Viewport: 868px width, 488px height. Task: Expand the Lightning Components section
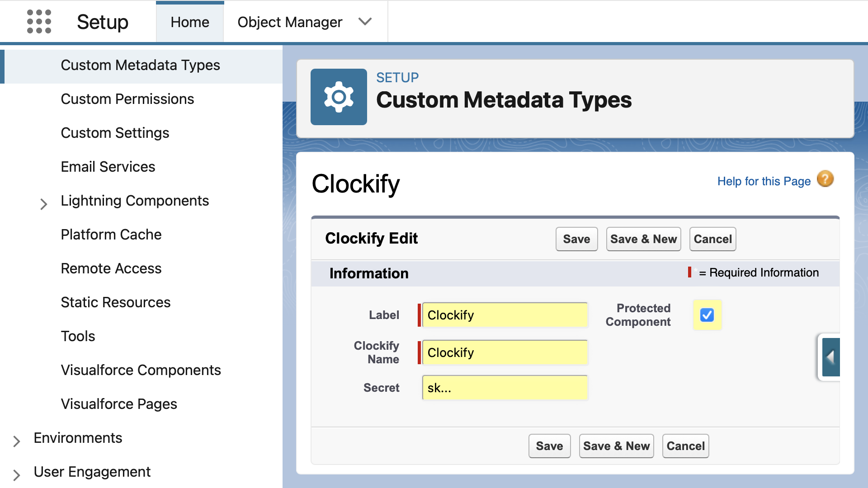tap(43, 204)
